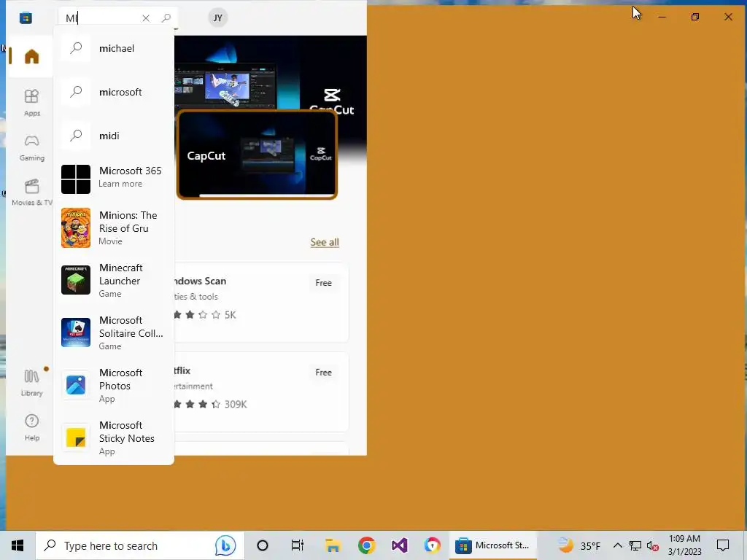The width and height of the screenshot is (747, 560).
Task: Select the 'michael' search suggestion
Action: (x=113, y=48)
